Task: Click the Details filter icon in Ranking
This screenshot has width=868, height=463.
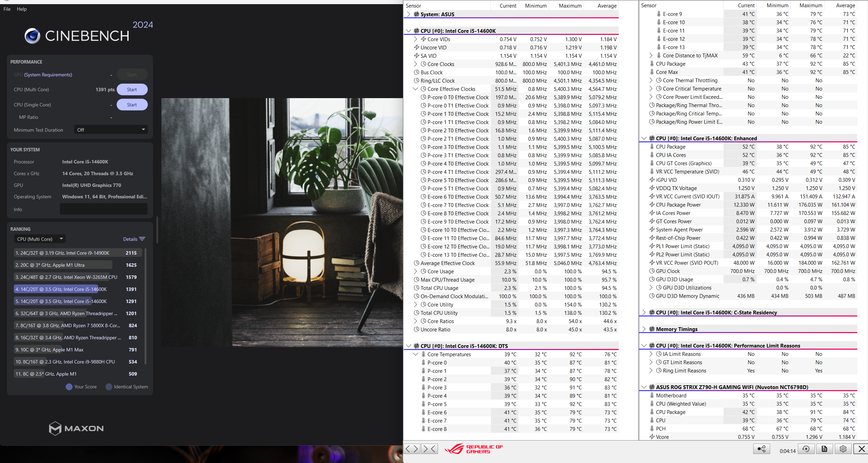Action: point(142,239)
